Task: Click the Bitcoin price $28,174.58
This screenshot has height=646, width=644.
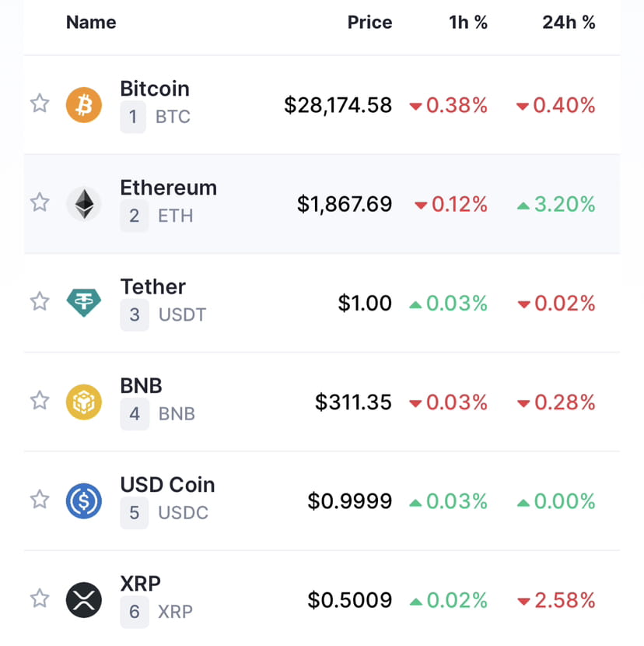Action: [338, 105]
